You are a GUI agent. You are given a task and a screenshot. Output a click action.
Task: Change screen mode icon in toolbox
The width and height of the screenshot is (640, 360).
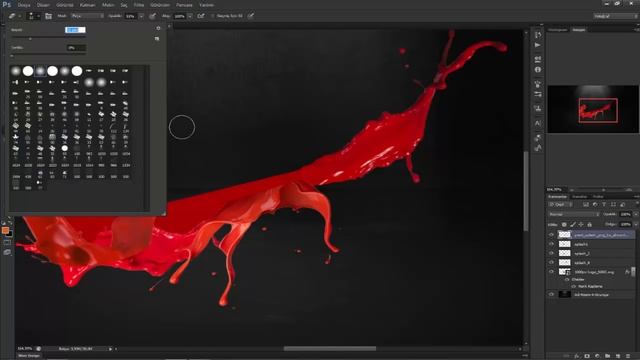pos(7,252)
